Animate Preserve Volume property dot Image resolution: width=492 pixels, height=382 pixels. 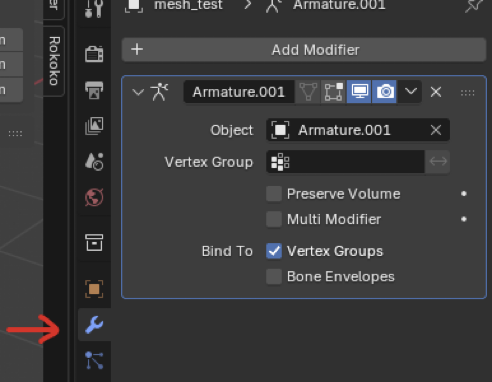click(x=464, y=194)
